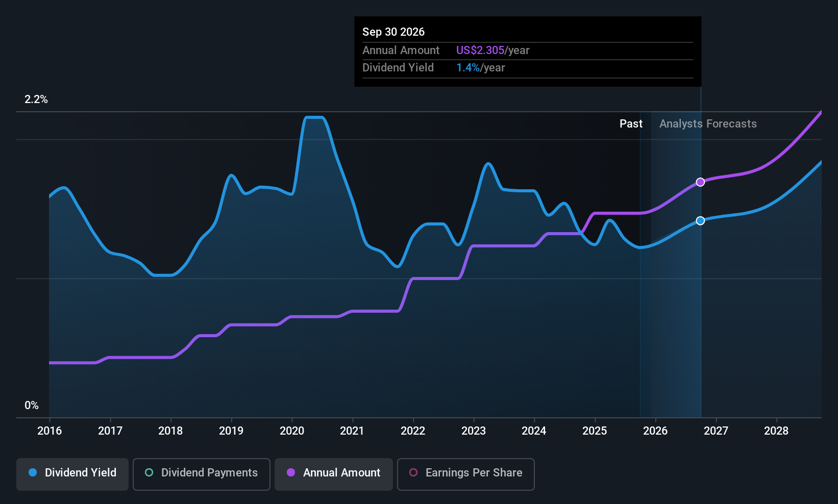Click the blue Dividend Yield legend dot

coord(33,473)
